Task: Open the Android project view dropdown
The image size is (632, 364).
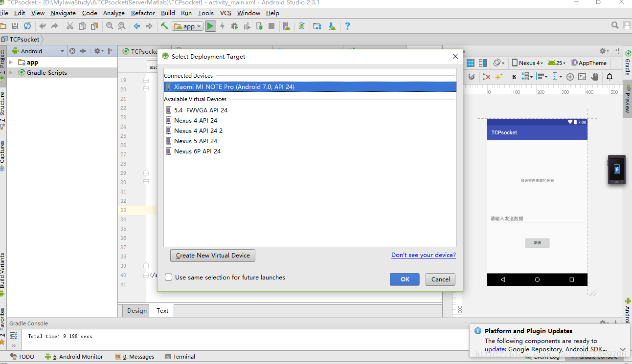Action: (x=38, y=51)
